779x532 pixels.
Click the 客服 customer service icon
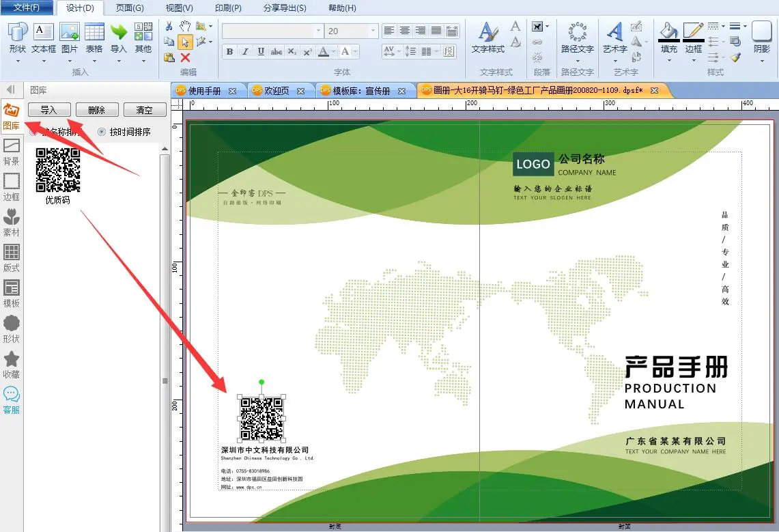(x=12, y=400)
